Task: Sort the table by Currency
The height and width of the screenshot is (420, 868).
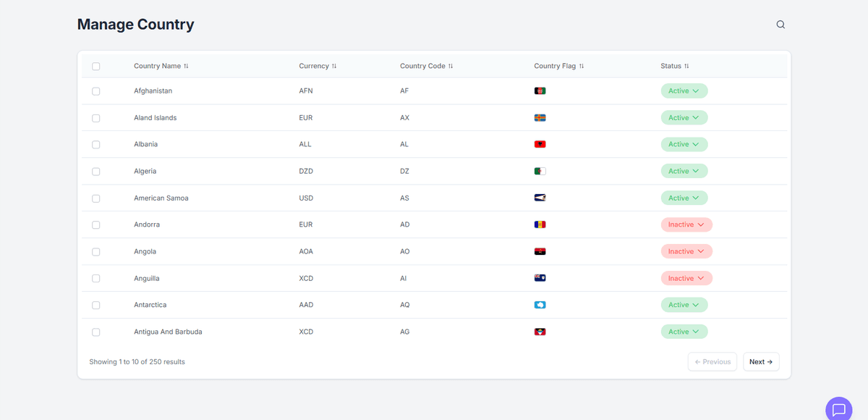Action: (x=335, y=66)
